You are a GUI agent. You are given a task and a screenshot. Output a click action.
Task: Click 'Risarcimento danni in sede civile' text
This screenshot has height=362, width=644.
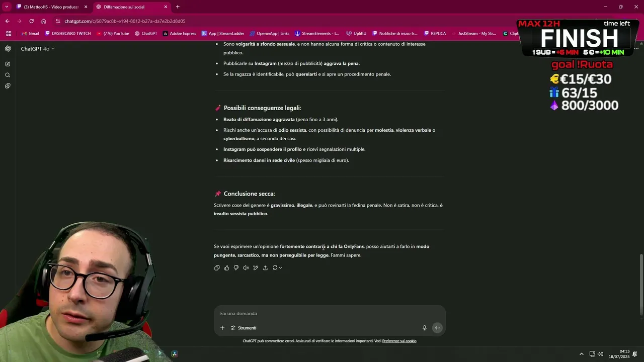(259, 160)
